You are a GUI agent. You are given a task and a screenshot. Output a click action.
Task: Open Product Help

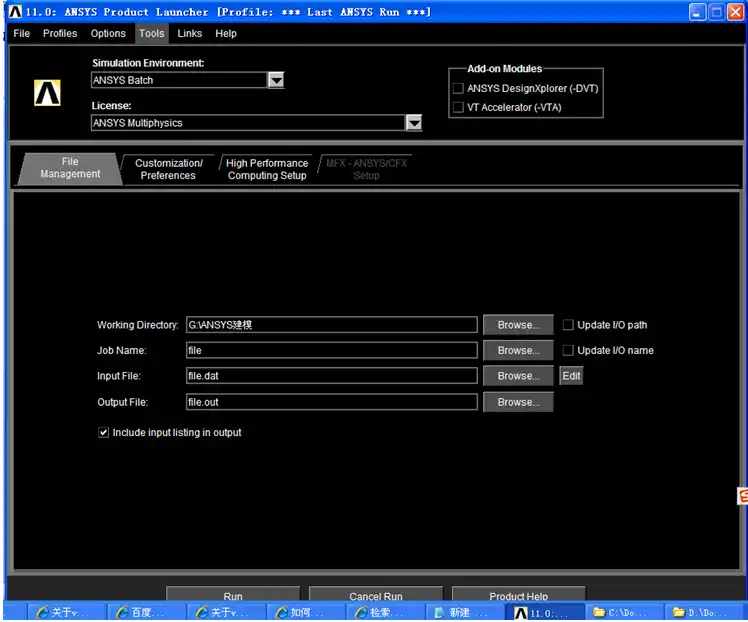[519, 594]
